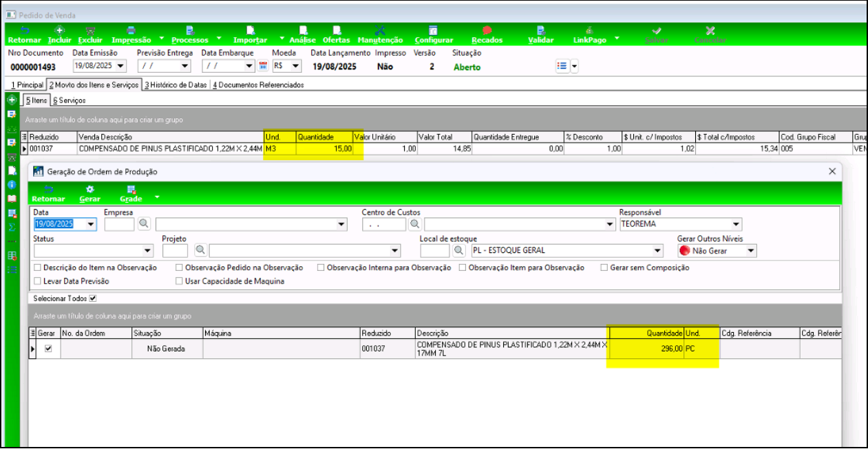The width and height of the screenshot is (868, 449).
Task: Open the 3 Histórico de Datas tab
Action: (176, 85)
